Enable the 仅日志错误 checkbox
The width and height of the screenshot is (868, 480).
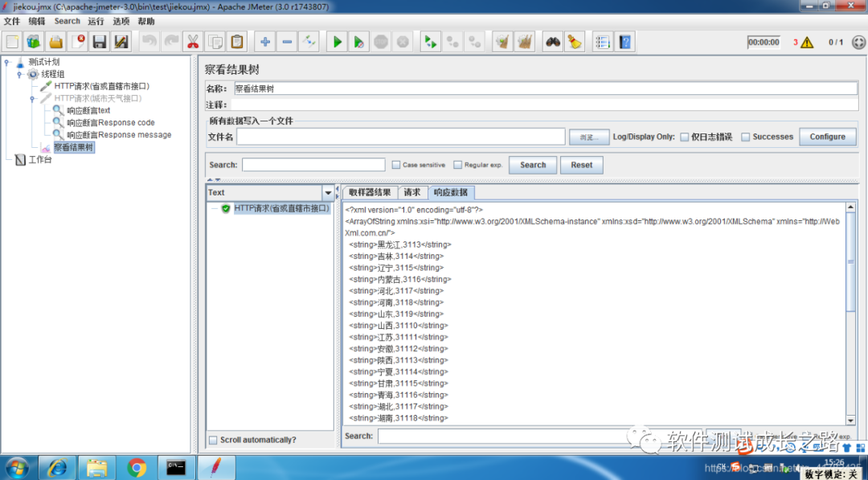[684, 137]
